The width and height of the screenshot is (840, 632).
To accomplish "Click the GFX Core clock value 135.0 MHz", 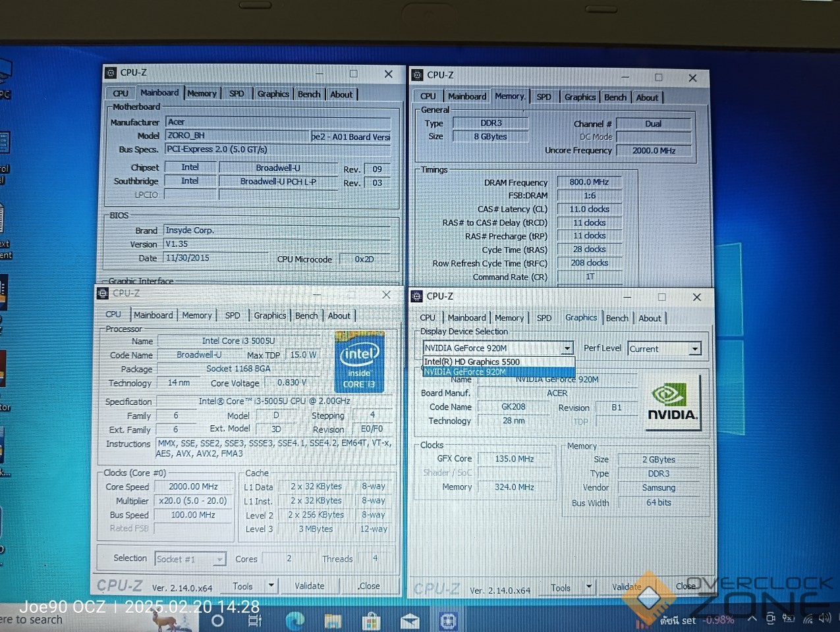I will (514, 459).
